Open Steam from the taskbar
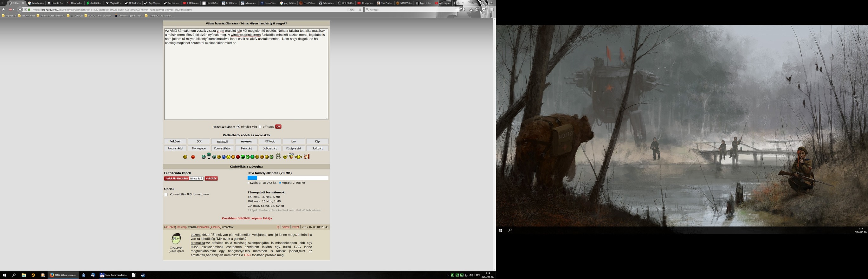Image resolution: width=868 pixels, height=279 pixels. pos(143,275)
